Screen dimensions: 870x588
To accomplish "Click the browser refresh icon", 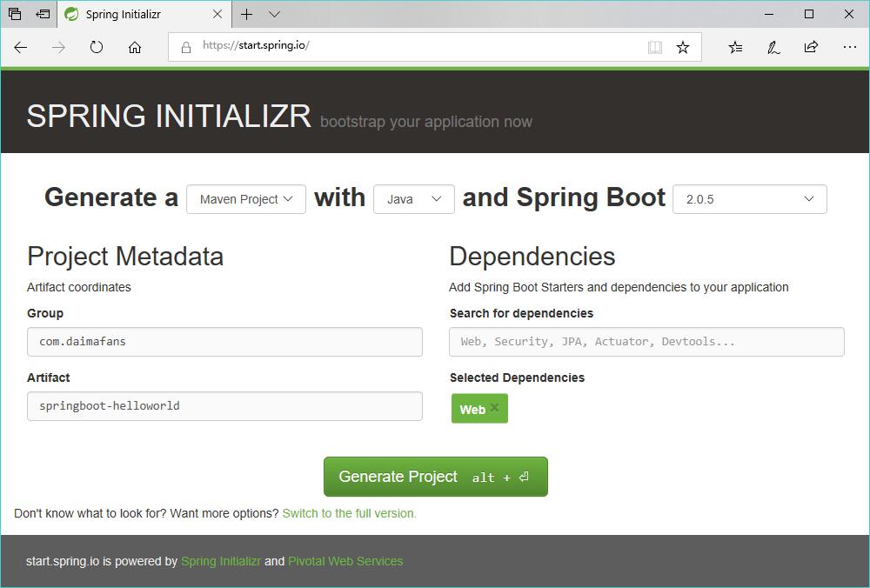I will (97, 47).
